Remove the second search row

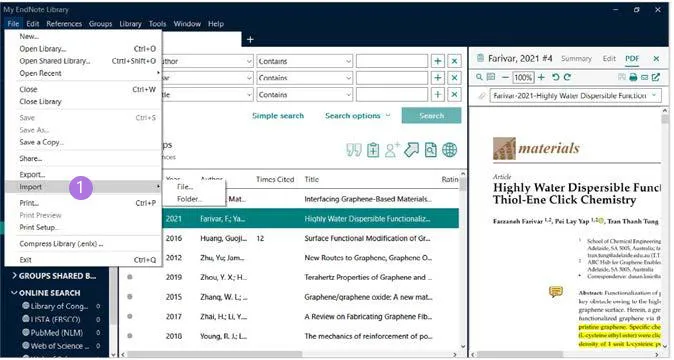pyautogui.click(x=454, y=78)
